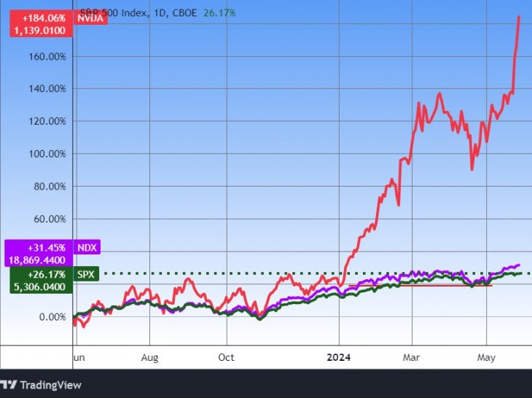Click the green SPX symbol tag
Screen dimensions: 532x398
[86, 274]
